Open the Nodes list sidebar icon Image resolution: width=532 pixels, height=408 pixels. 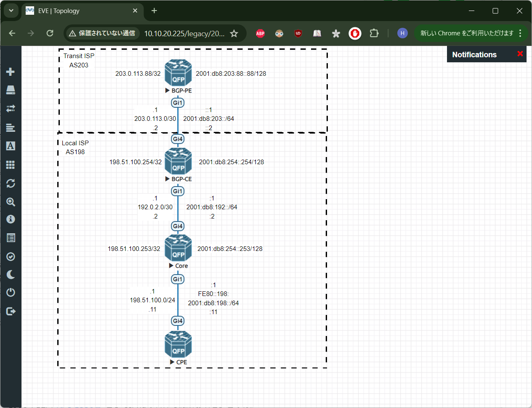coord(11,90)
